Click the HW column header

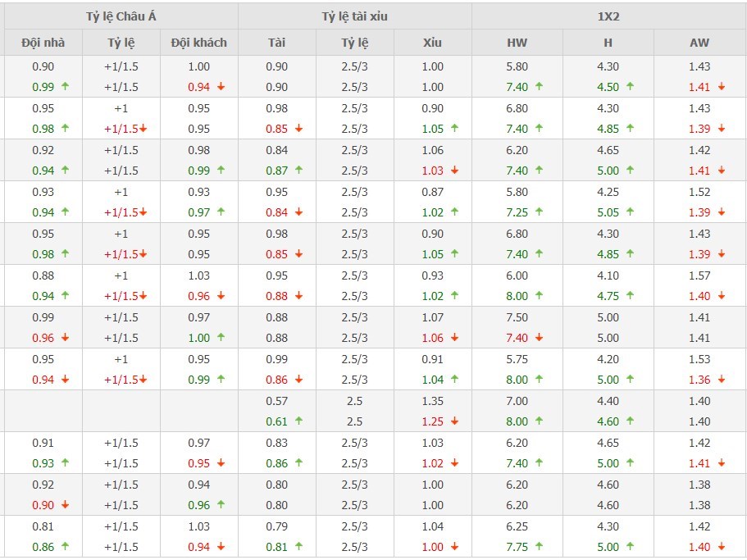517,43
